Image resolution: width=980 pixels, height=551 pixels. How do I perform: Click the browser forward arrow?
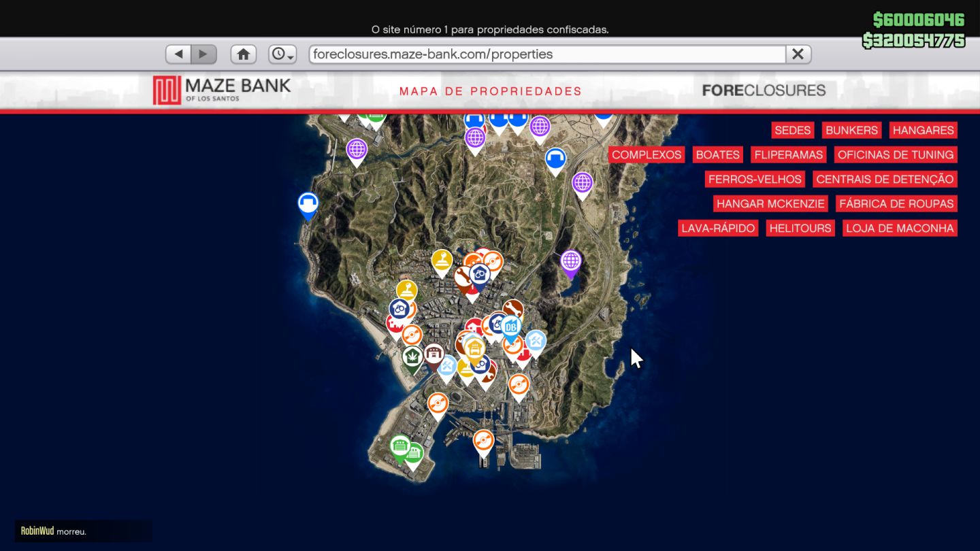coord(203,54)
